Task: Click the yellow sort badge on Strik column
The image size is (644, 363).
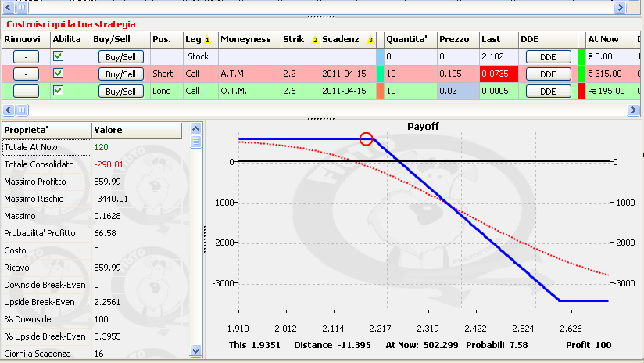Action: [315, 40]
